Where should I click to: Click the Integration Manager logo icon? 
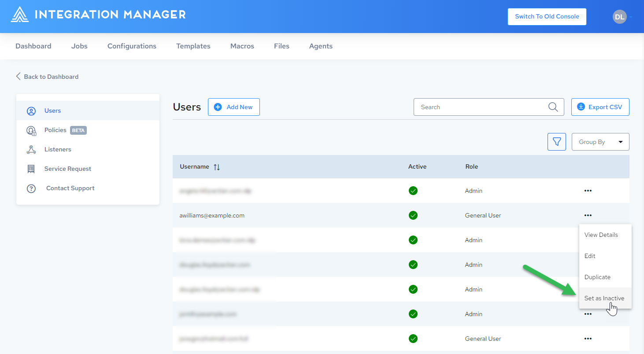[20, 15]
